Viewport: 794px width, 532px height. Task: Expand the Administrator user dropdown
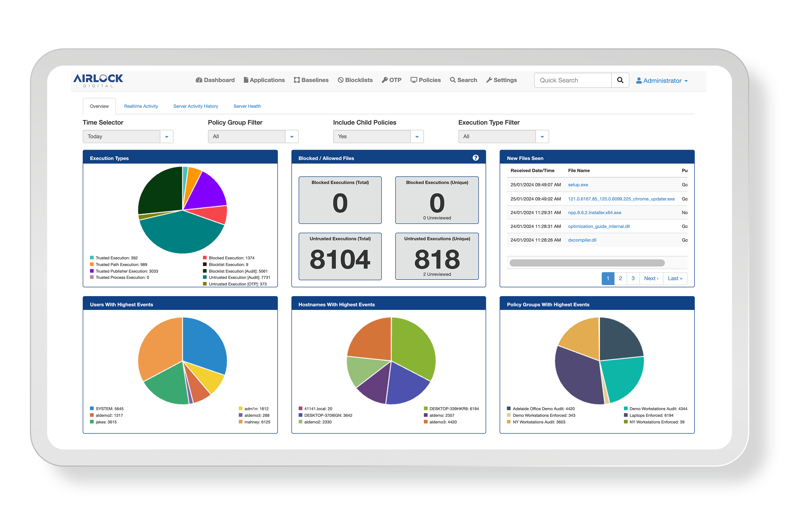(662, 81)
